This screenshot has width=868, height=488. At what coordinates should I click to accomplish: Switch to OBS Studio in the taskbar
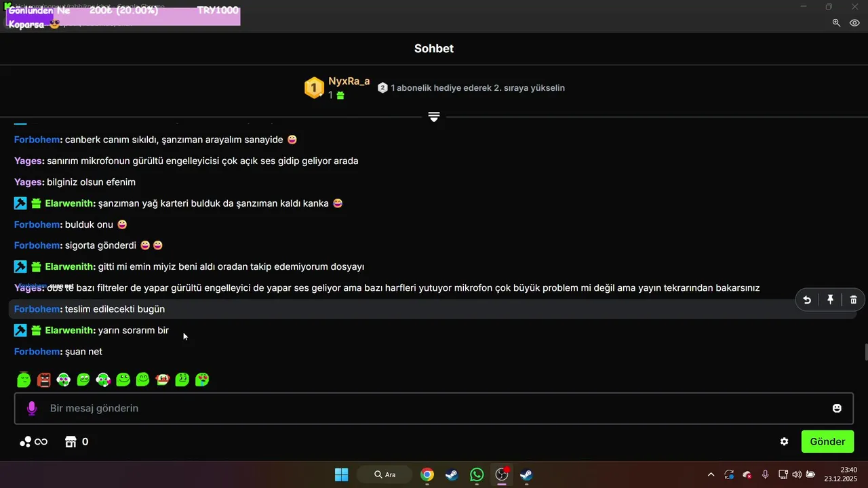(502, 474)
